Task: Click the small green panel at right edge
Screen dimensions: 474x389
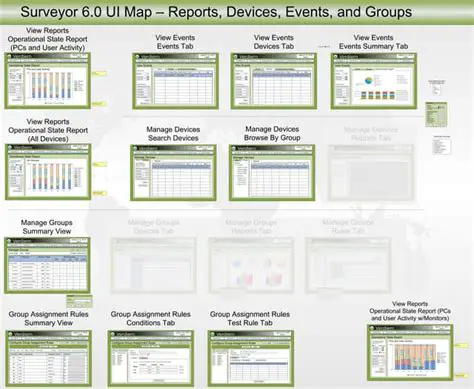Action: pos(436,114)
